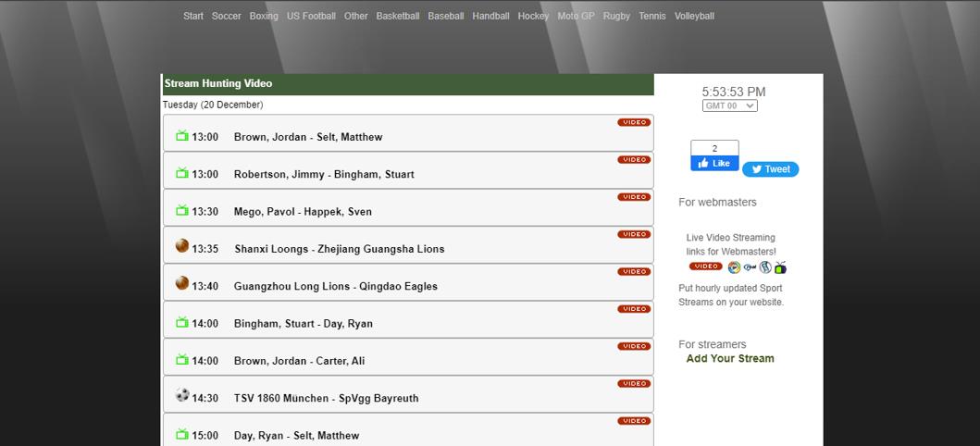Click the basketball icon for Guangzhou Long Lions

182,283
